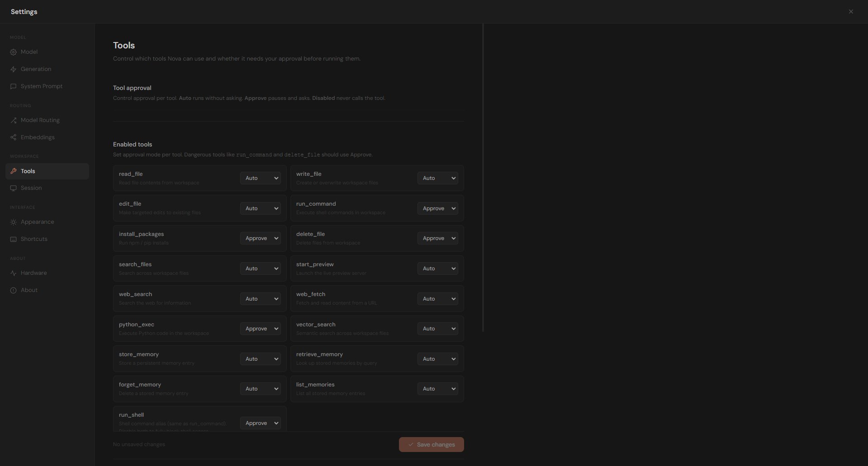Open Embeddings settings

[x=47, y=137]
